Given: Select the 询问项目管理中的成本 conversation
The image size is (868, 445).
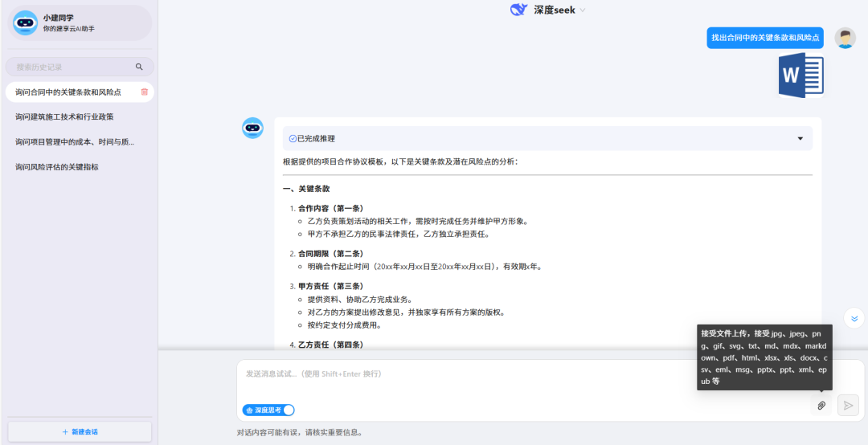Looking at the screenshot, I should tap(74, 142).
